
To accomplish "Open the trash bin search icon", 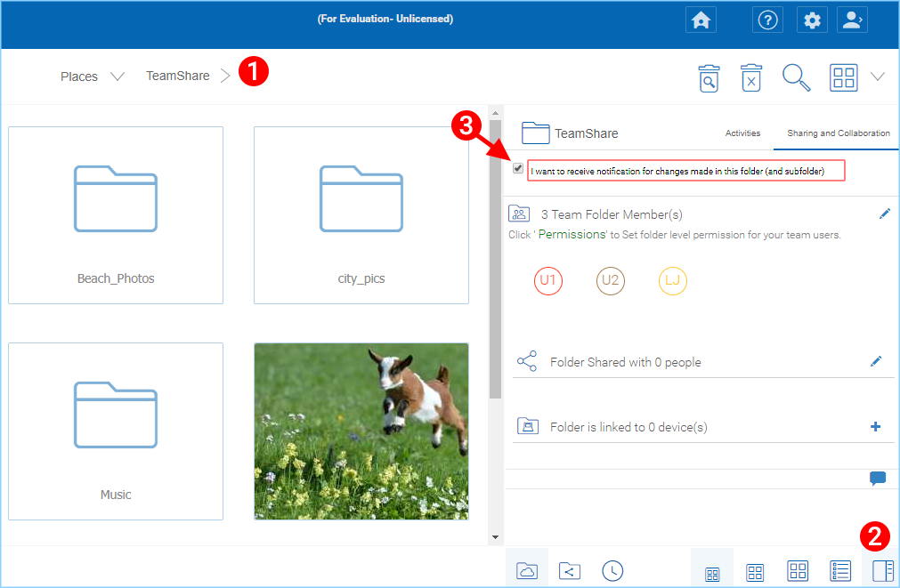I will click(709, 78).
